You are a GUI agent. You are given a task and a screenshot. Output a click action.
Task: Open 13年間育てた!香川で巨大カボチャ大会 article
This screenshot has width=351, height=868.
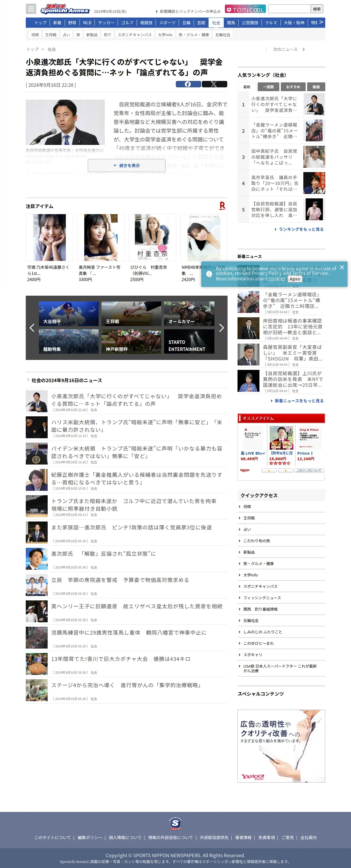127,664
